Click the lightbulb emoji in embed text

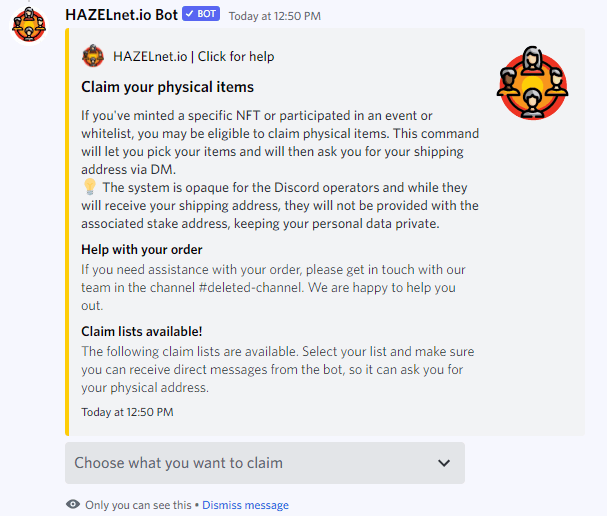pyautogui.click(x=89, y=187)
